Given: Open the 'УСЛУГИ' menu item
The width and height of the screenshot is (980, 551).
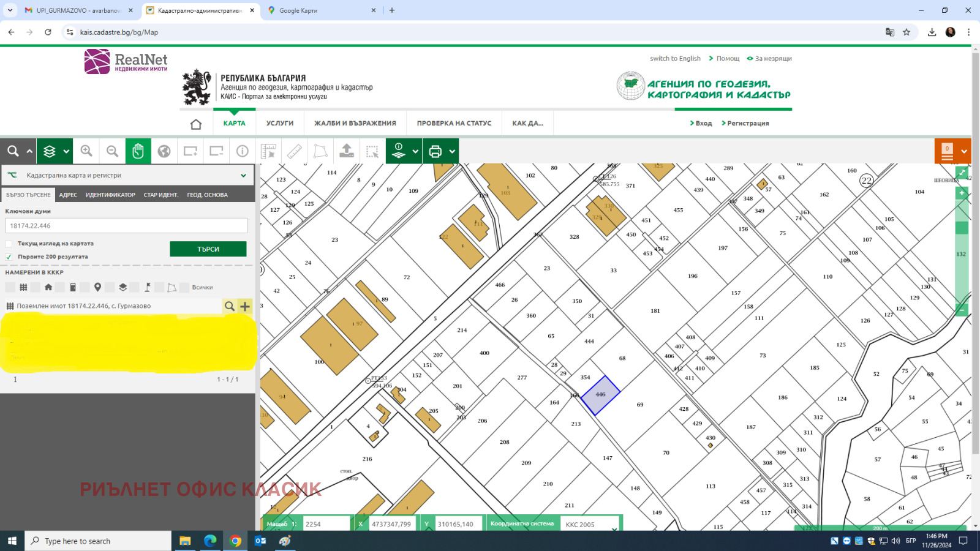Looking at the screenshot, I should coord(280,124).
